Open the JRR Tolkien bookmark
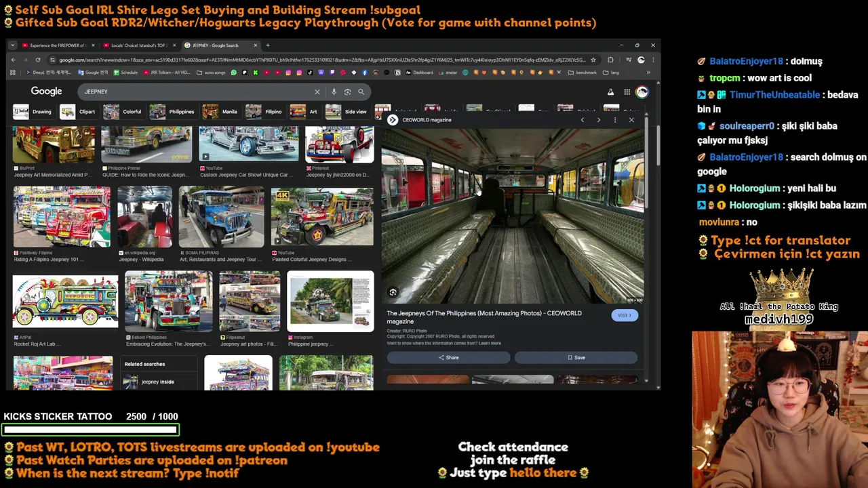This screenshot has height=488, width=868. point(165,73)
